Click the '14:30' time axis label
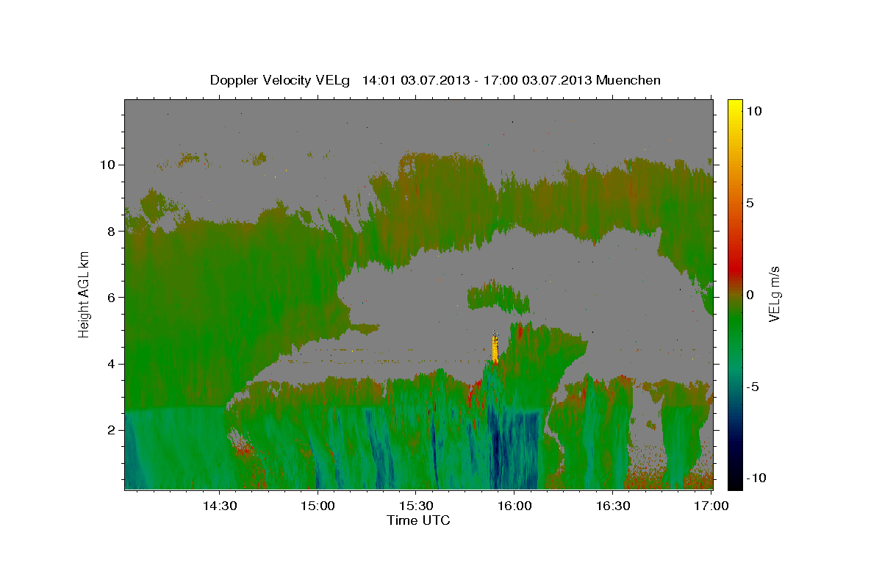882x588 pixels. tap(219, 506)
